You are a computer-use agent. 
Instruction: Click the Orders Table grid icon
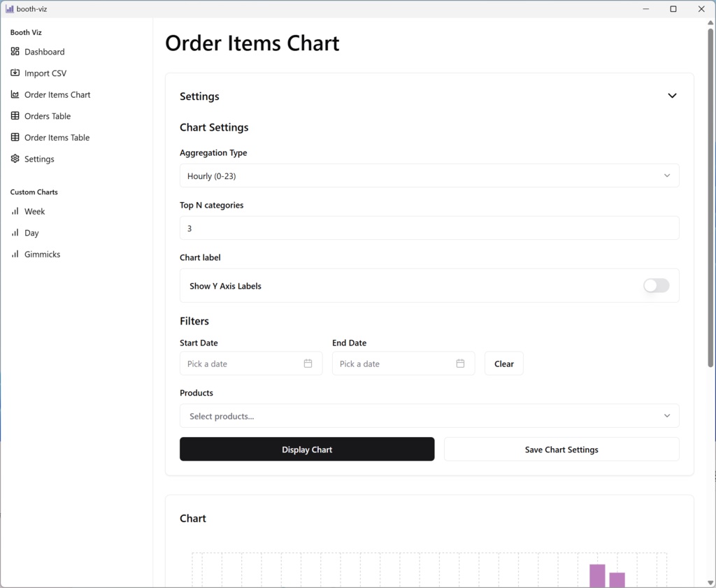(x=15, y=116)
